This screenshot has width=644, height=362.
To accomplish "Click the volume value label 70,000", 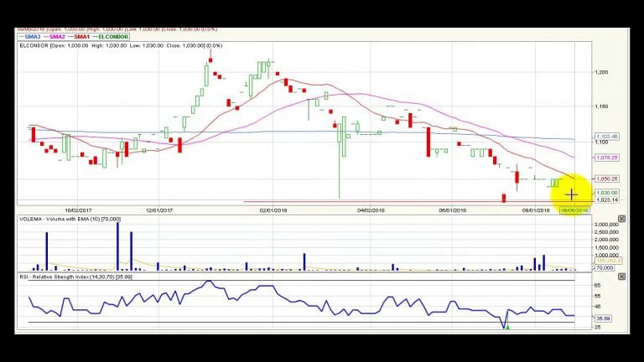I will tap(604, 267).
